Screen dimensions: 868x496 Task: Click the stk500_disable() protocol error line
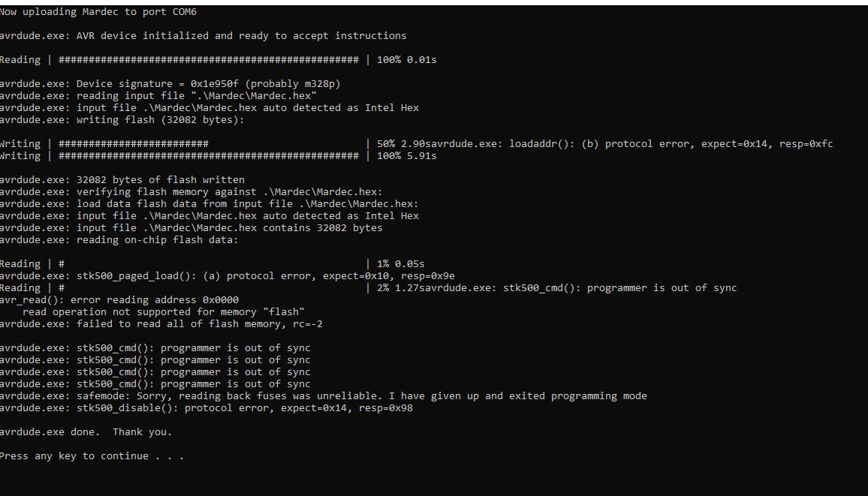pyautogui.click(x=206, y=408)
